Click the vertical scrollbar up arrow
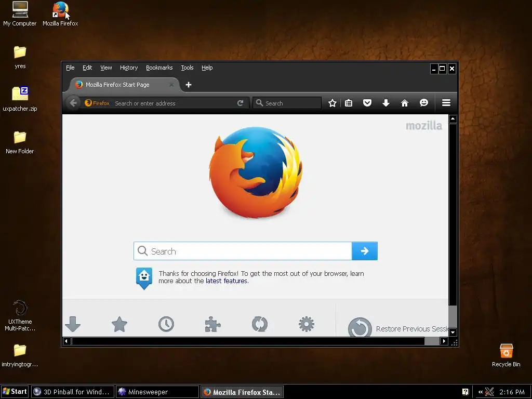The image size is (532, 399). [453, 119]
